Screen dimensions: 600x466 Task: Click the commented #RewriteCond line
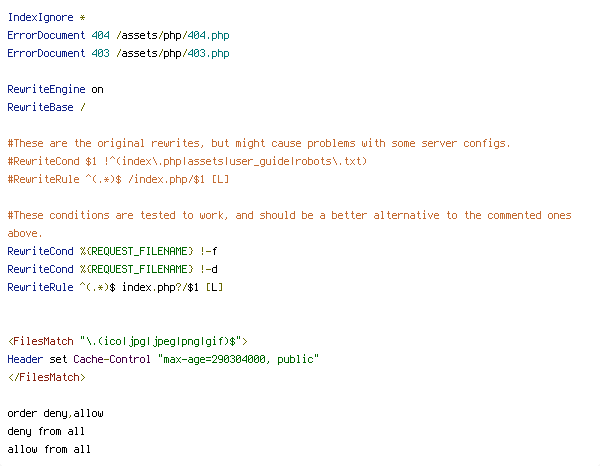(x=187, y=161)
